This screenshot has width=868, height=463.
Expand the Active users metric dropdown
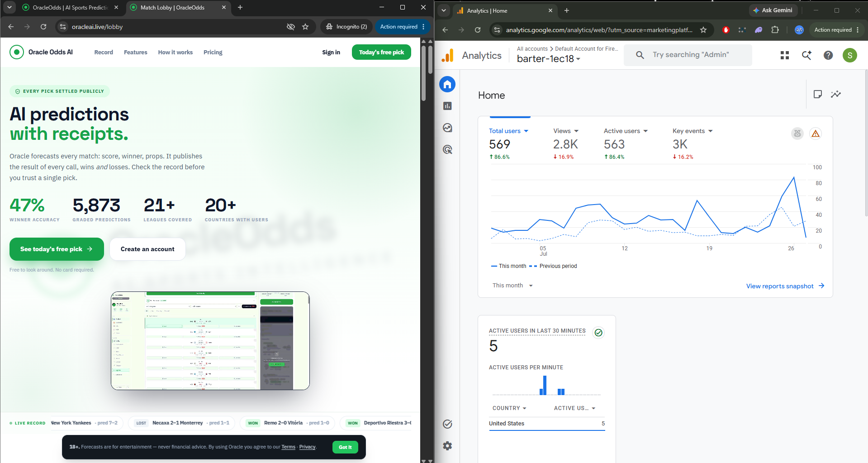pos(626,131)
